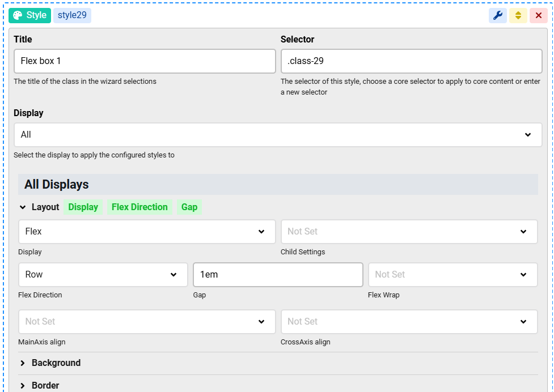Click the wrench settings icon
The width and height of the screenshot is (554, 392).
pyautogui.click(x=498, y=15)
